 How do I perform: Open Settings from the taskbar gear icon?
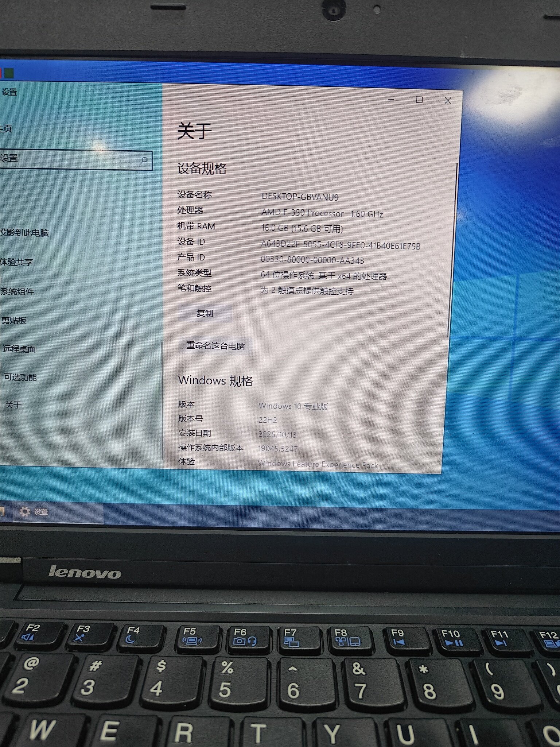[x=25, y=511]
